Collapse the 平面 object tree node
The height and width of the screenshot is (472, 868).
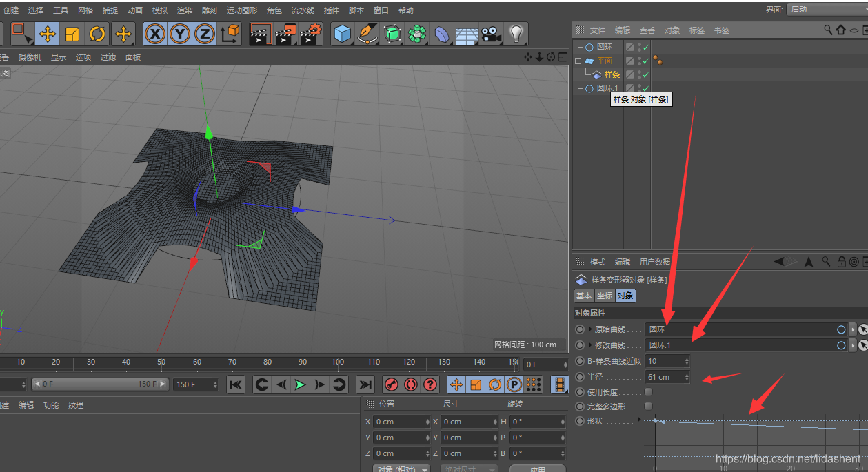point(578,61)
